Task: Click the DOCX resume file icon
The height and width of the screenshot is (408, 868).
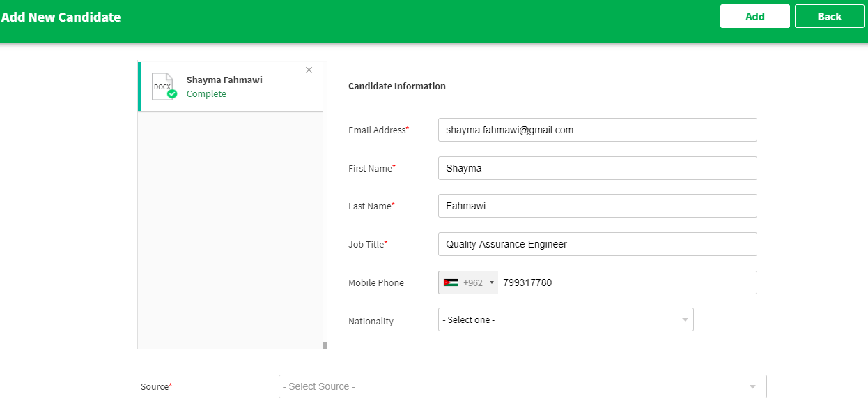Action: (162, 86)
